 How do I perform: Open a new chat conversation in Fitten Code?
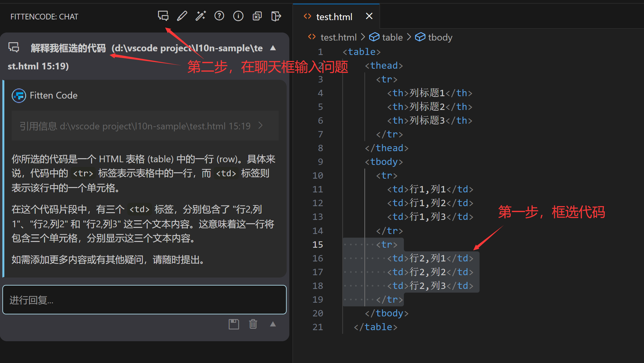pyautogui.click(x=163, y=16)
